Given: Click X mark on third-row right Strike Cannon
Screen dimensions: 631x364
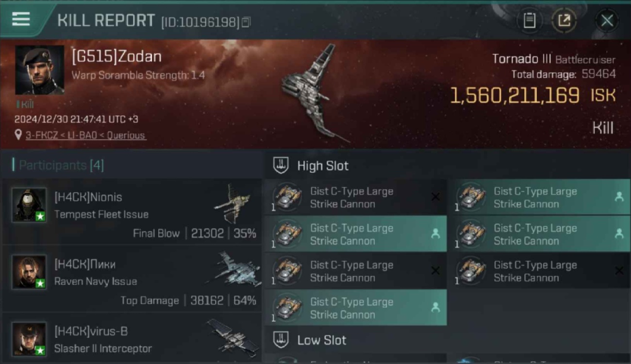Looking at the screenshot, I should click(x=619, y=271).
